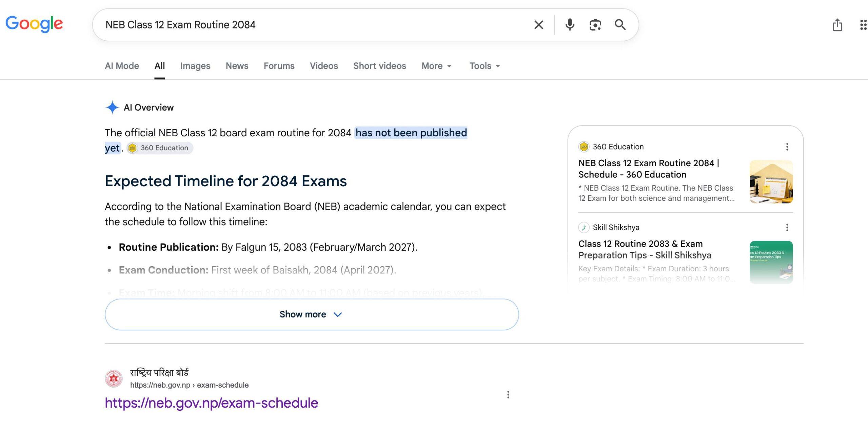This screenshot has width=868, height=427.
Task: Click the 'Routine Publication:' bullet text
Action: pos(169,247)
